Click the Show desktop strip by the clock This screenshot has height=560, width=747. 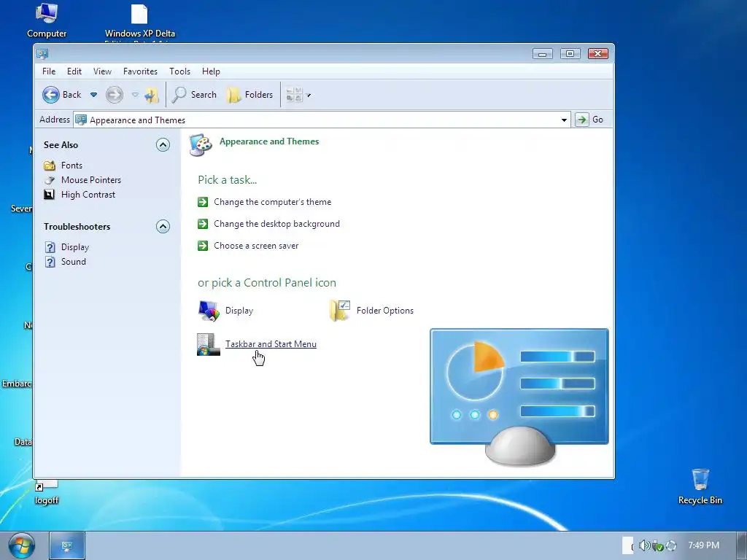pos(741,545)
